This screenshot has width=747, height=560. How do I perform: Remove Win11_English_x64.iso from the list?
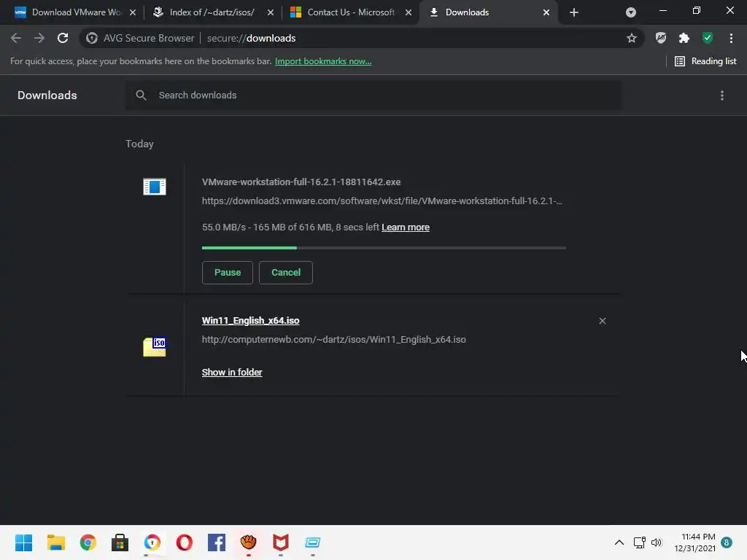[602, 321]
